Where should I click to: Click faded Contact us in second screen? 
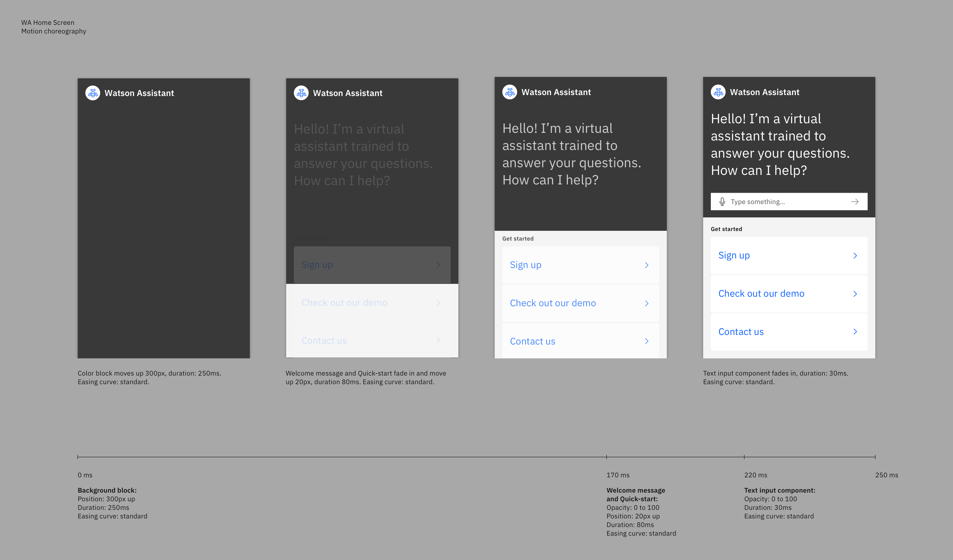[324, 341]
